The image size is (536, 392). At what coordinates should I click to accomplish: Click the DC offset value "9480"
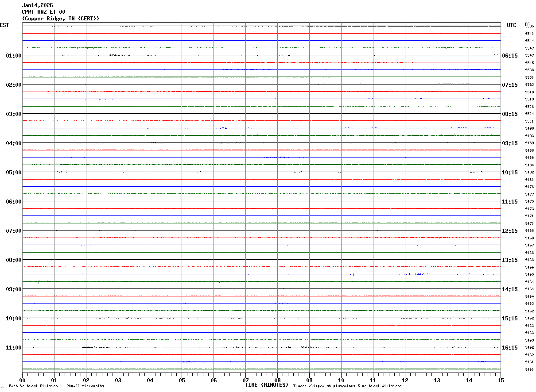pyautogui.click(x=529, y=180)
